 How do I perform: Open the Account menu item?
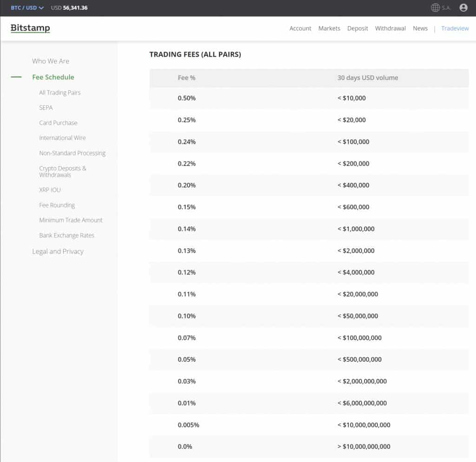300,28
